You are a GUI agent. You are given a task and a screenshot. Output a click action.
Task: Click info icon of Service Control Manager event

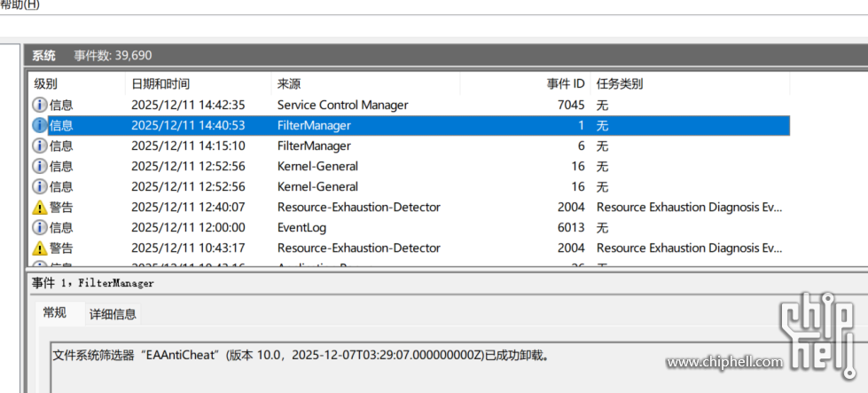point(40,105)
